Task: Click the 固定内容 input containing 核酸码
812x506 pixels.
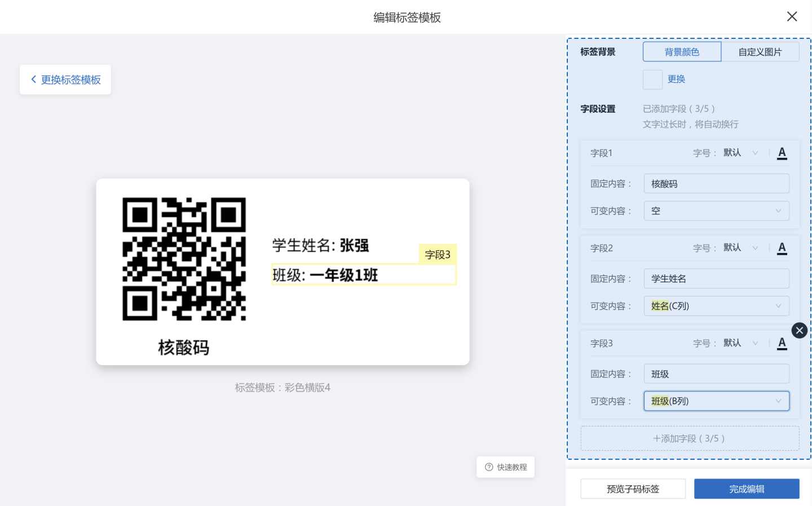Action: (716, 184)
